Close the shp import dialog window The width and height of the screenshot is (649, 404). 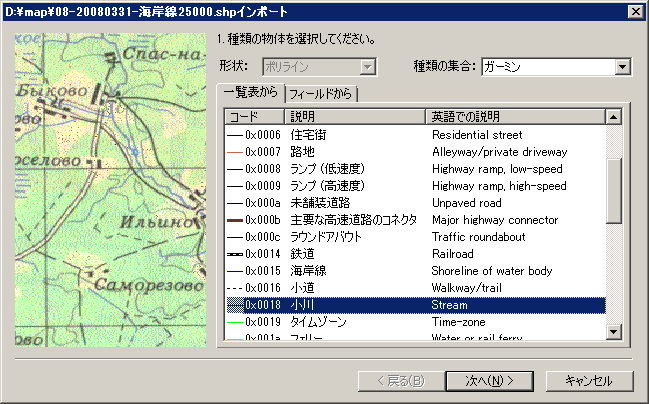[636, 12]
